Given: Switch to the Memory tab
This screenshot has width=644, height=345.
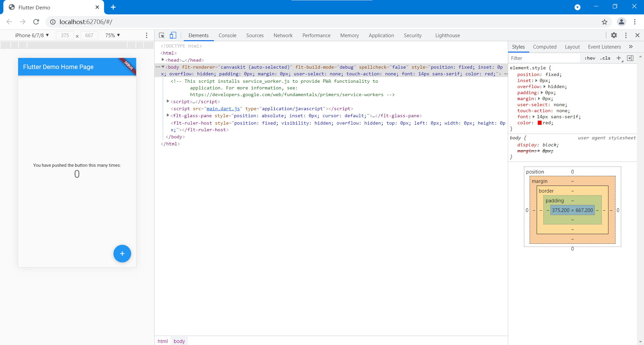Looking at the screenshot, I should 350,35.
